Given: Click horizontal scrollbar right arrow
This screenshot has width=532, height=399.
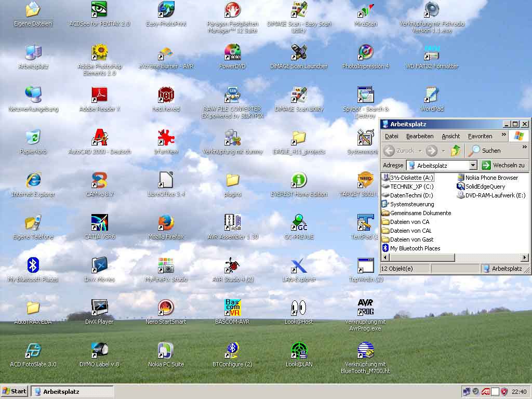Looking at the screenshot, I should pyautogui.click(x=525, y=258).
